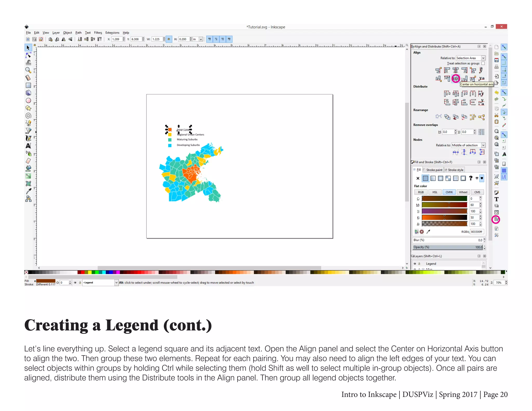532x411 pixels.
Task: Select the Spiral tool
Action: [28, 116]
